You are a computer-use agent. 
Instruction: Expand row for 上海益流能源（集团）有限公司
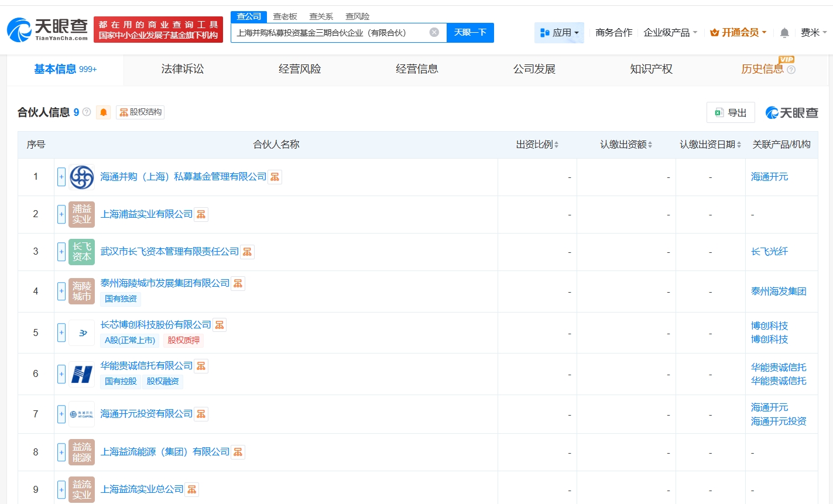[61, 452]
